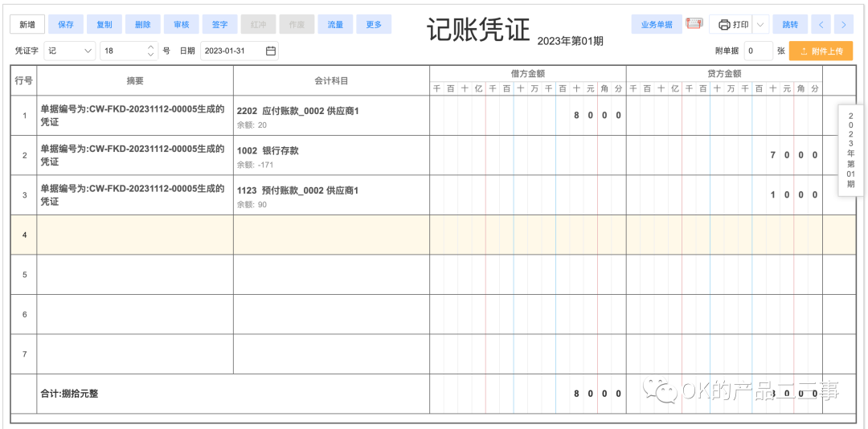Screen dimensions: 868x429
Task: Click credit amount 7000 in row 2
Action: point(793,156)
